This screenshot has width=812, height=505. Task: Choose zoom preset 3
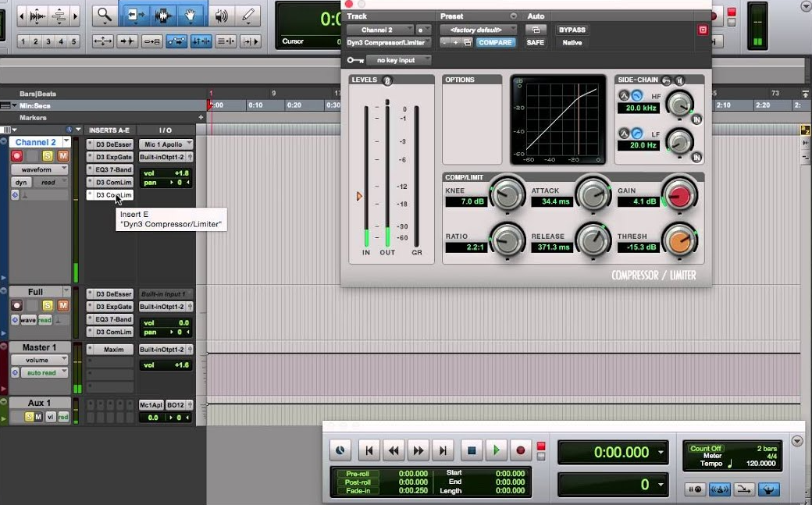click(48, 41)
